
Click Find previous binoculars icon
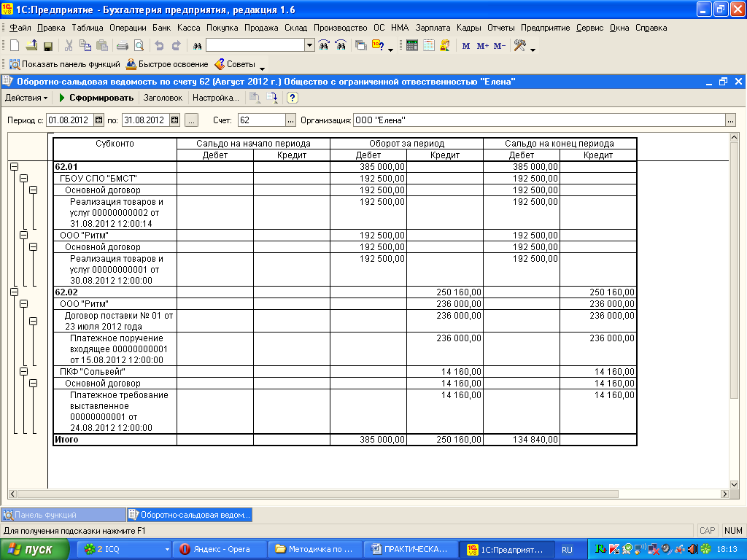341,46
